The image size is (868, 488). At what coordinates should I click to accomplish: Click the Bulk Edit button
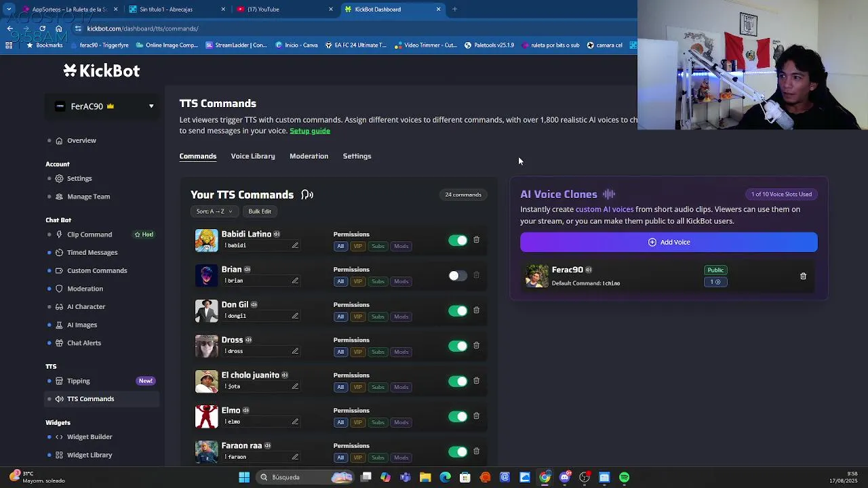(260, 211)
